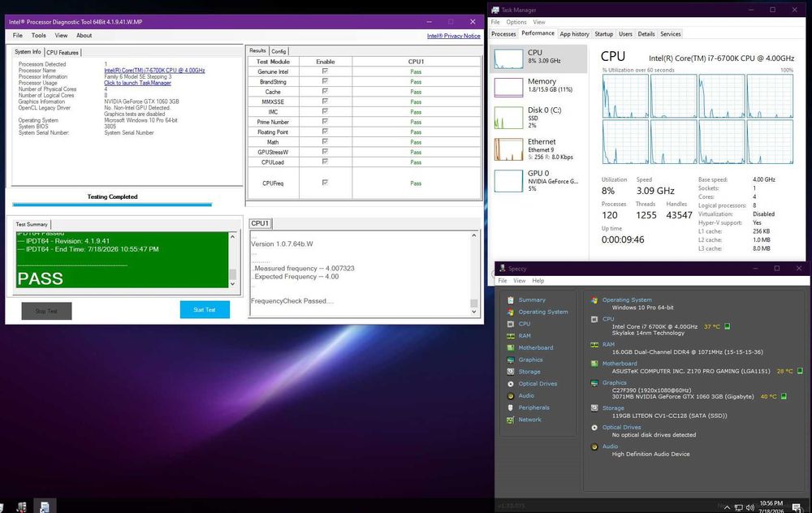Select the Optical Drives icon in Speccy sidebar
Screen dimensions: 812x513
coord(511,384)
